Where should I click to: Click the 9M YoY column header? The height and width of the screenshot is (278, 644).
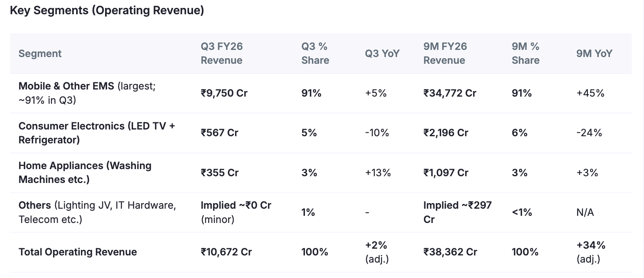click(594, 53)
